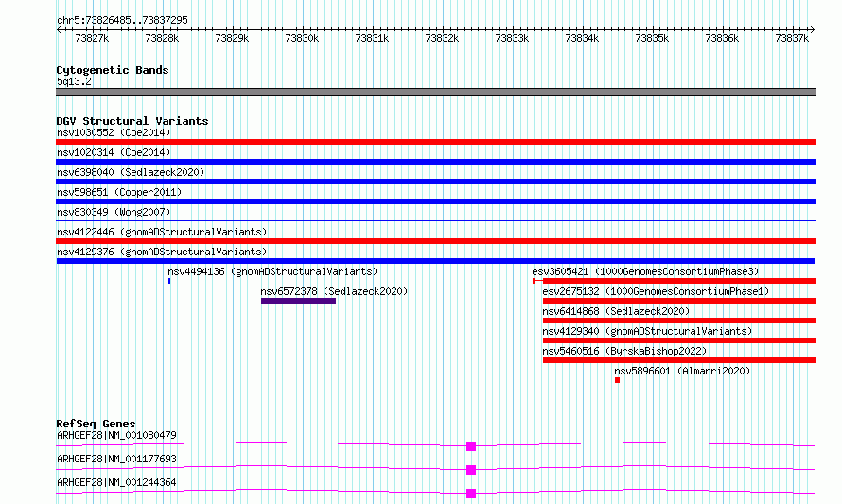
Task: Open the nsv4494136 (gnomADStructuralVariants) label
Action: pyautogui.click(x=272, y=271)
